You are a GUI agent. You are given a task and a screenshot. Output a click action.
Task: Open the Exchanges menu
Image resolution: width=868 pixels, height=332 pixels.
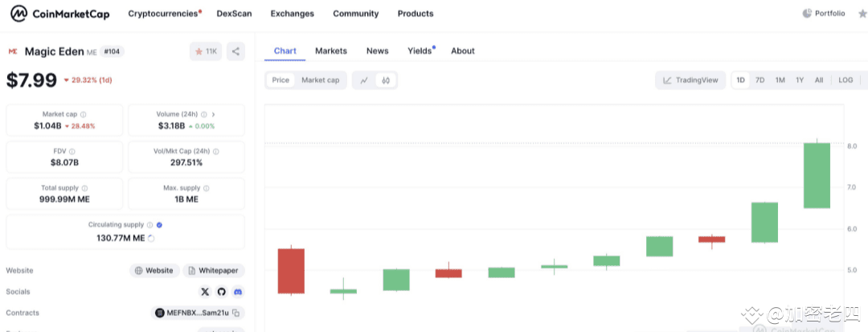(x=293, y=14)
